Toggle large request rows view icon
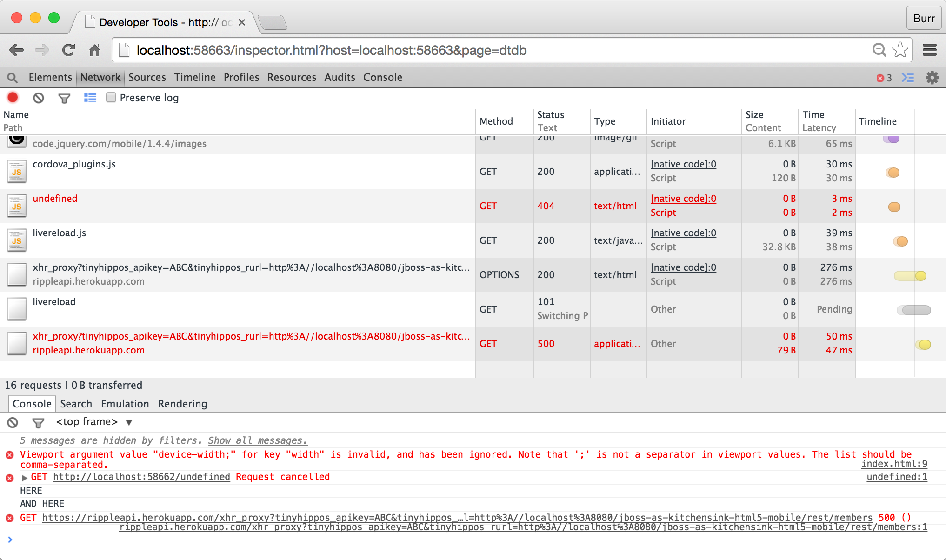 [90, 98]
